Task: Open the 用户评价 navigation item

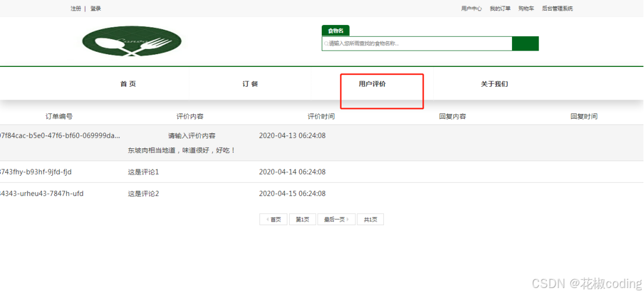Action: pos(372,84)
